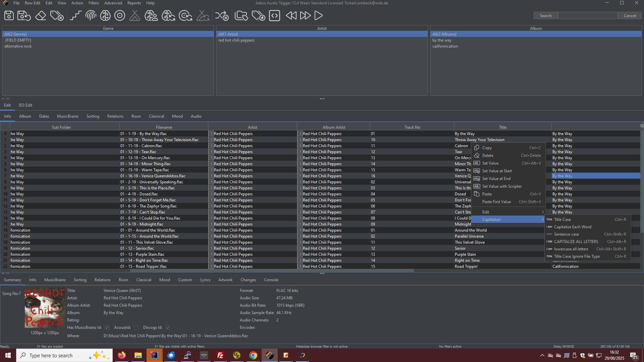Viewport: 644px width, 362px height.
Task: Click the rewind double-arrow icon
Action: (291, 16)
